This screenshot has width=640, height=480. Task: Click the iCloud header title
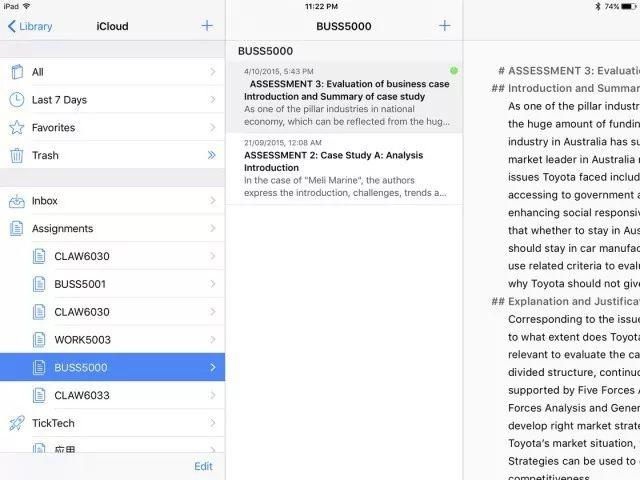(112, 26)
